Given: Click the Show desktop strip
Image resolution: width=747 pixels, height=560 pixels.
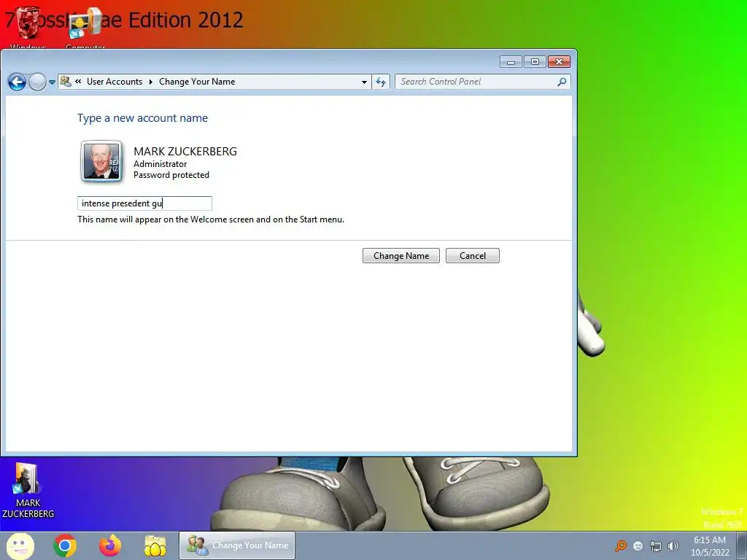Looking at the screenshot, I should [741, 545].
